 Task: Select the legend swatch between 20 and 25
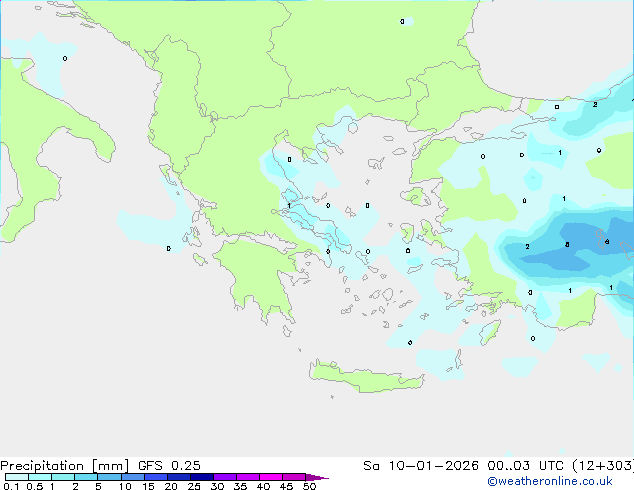(178, 477)
